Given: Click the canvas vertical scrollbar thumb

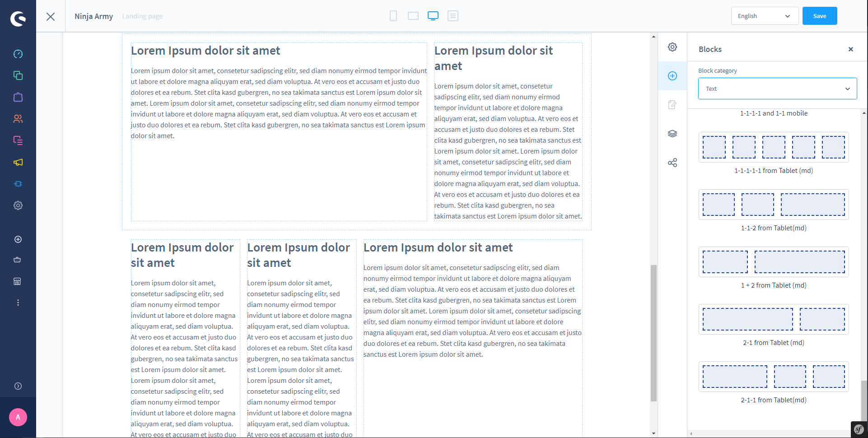Looking at the screenshot, I should (x=653, y=333).
